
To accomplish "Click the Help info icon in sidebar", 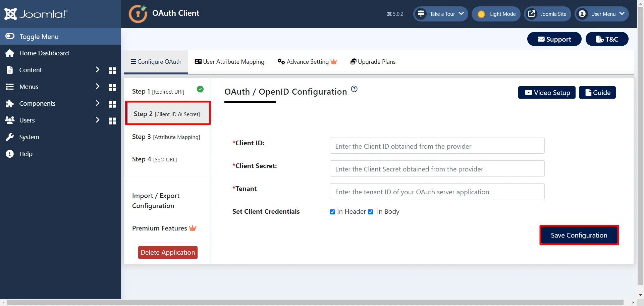I will (x=10, y=154).
